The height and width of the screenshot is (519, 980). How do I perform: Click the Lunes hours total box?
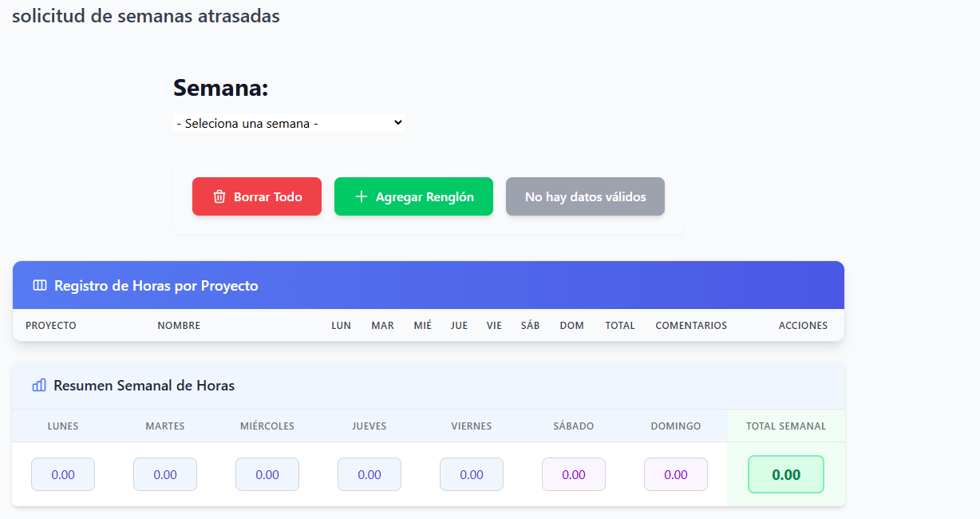pos(63,474)
